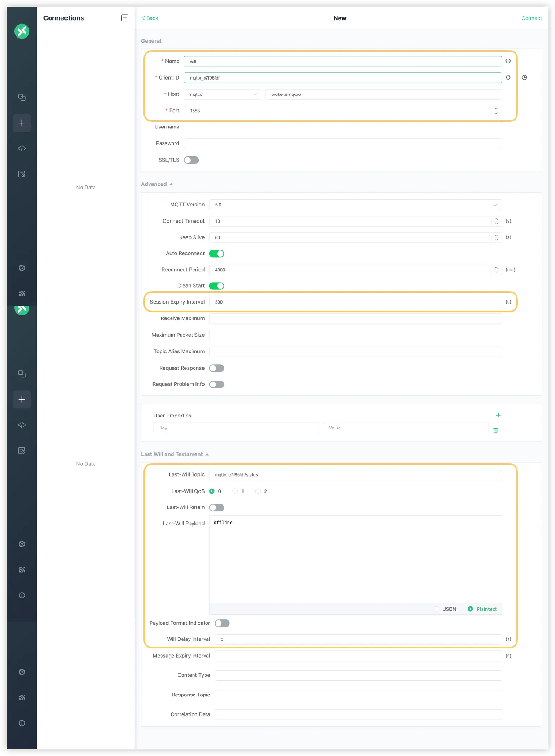Choose JSON as the Last-Will payload format

[x=436, y=609]
